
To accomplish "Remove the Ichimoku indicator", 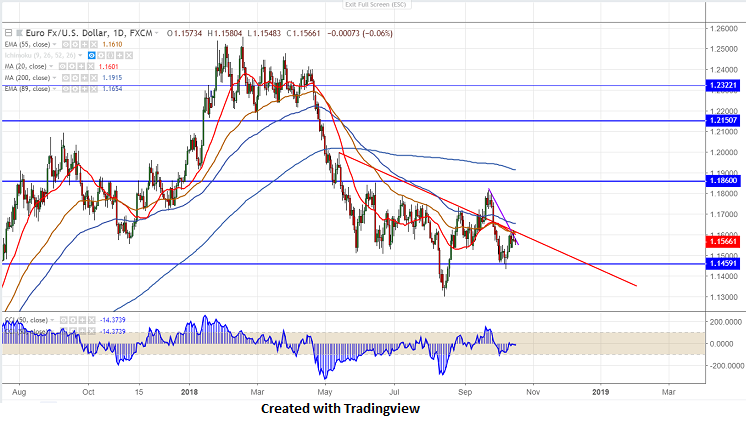I will 129,56.
